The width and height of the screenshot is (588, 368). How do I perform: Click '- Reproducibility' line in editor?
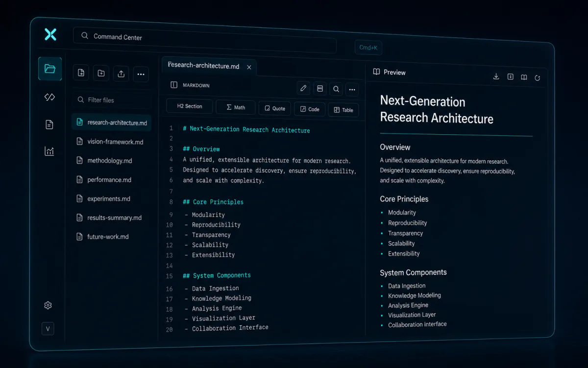coord(213,225)
